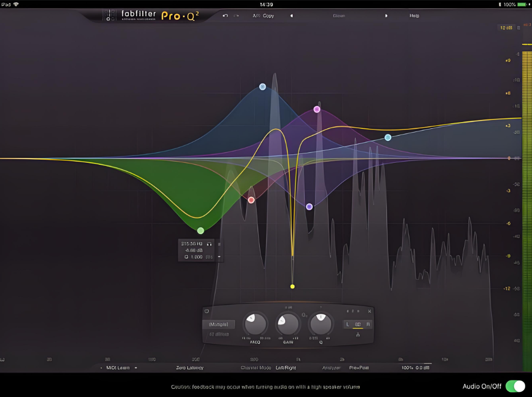Open the Zero Latency processing mode menu
This screenshot has width=532, height=397.
pos(190,368)
